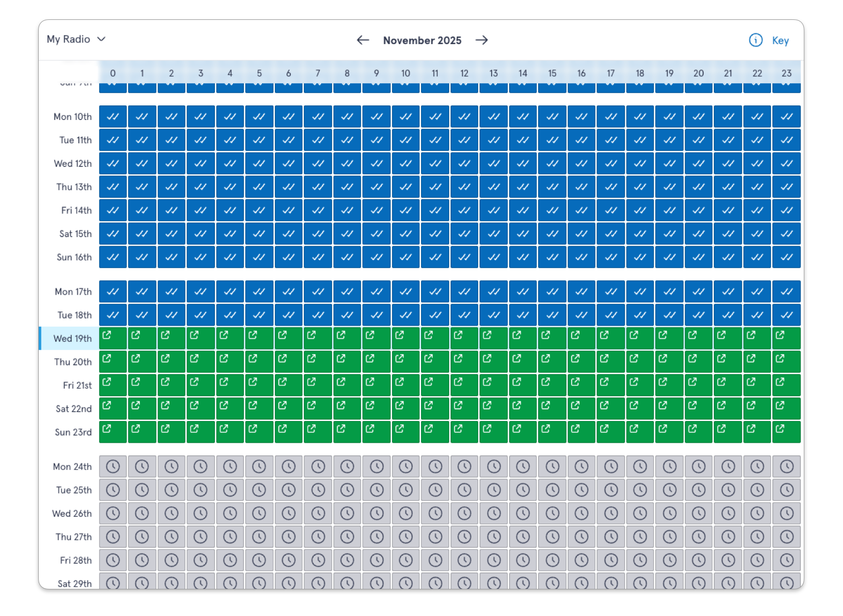Select Sun 16th hour 20 completed cell

(x=698, y=257)
